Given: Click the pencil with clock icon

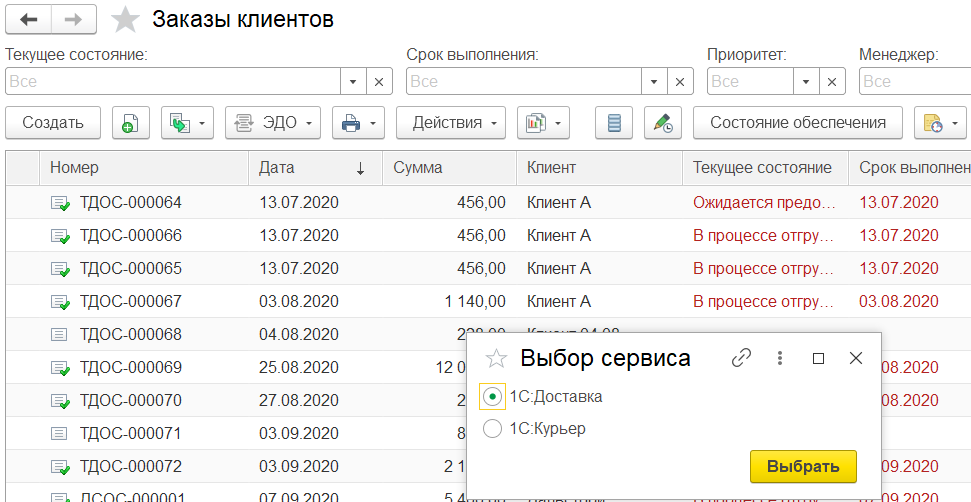Looking at the screenshot, I should 663,123.
